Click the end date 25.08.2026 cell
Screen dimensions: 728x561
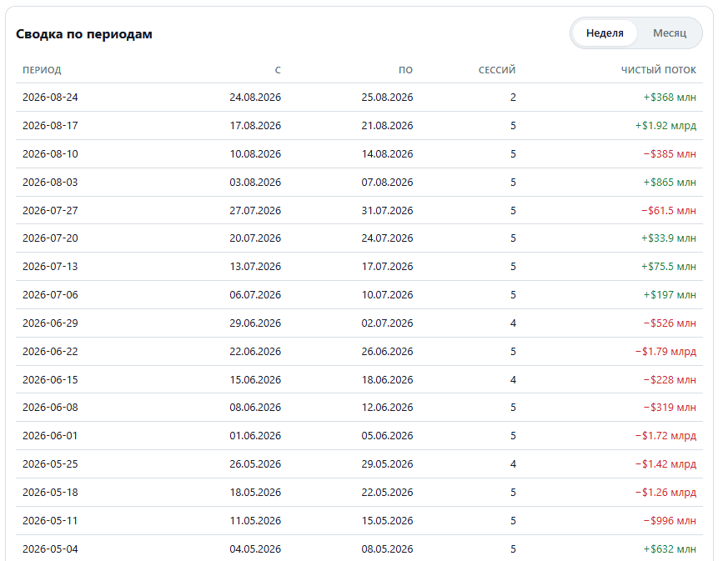pos(387,98)
